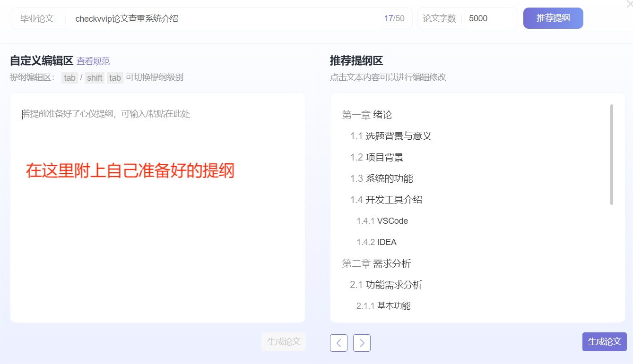The height and width of the screenshot is (364, 633).
Task: Edit the outline item 1.3 系统的功能
Action: [x=381, y=178]
